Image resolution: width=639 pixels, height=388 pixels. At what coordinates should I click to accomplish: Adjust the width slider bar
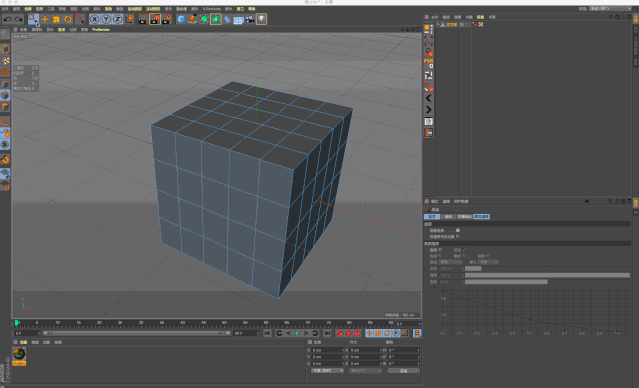click(547, 282)
